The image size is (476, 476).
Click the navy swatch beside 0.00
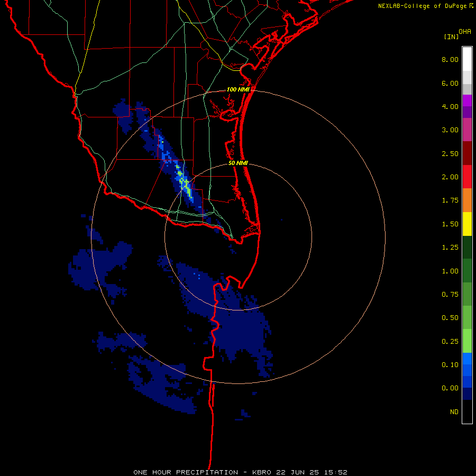click(x=467, y=394)
